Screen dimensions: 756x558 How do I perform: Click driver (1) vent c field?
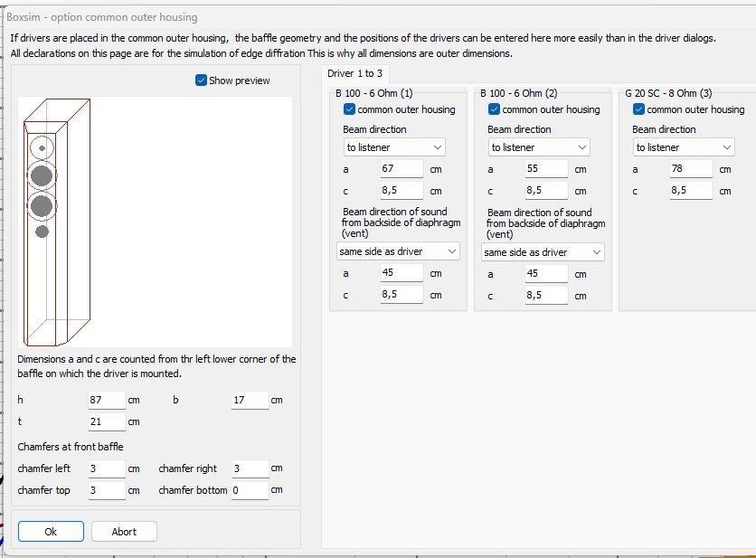[x=402, y=295]
